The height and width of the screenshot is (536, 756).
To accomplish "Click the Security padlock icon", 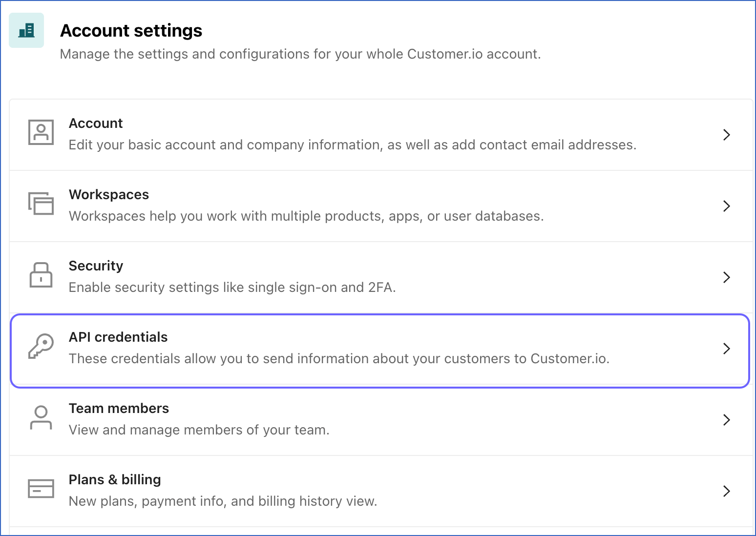I will [x=41, y=275].
